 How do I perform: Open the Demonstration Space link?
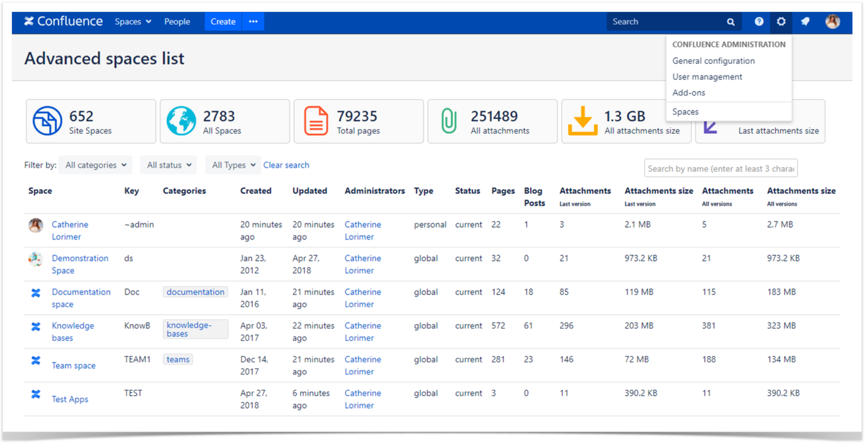tap(80, 264)
